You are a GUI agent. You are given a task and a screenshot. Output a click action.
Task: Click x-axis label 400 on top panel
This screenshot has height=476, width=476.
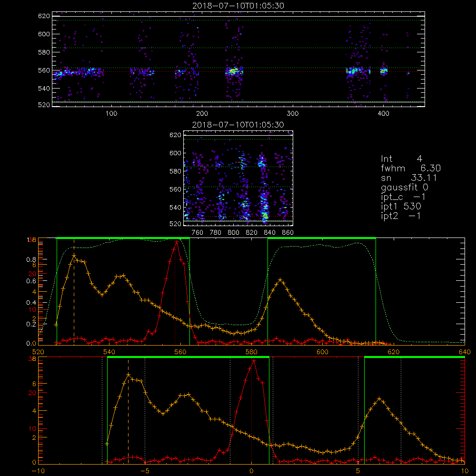coord(383,114)
